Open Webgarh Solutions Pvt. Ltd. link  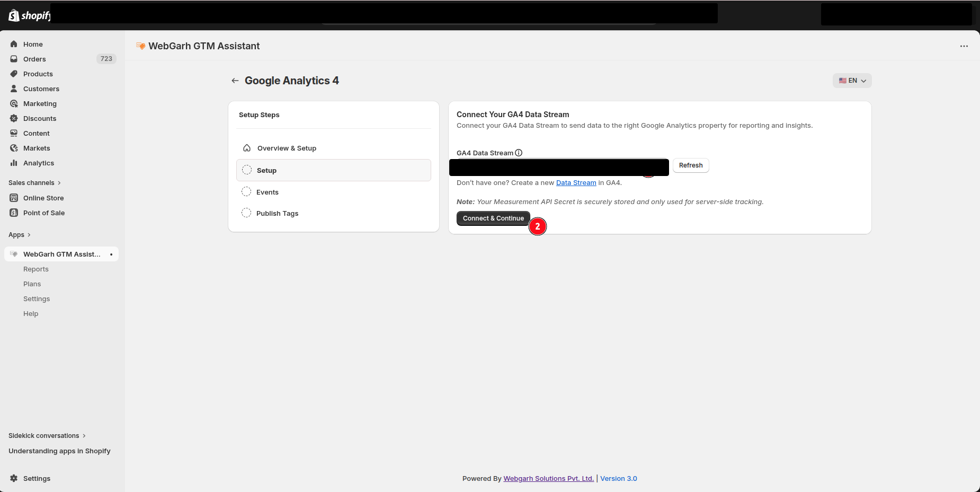[548, 478]
